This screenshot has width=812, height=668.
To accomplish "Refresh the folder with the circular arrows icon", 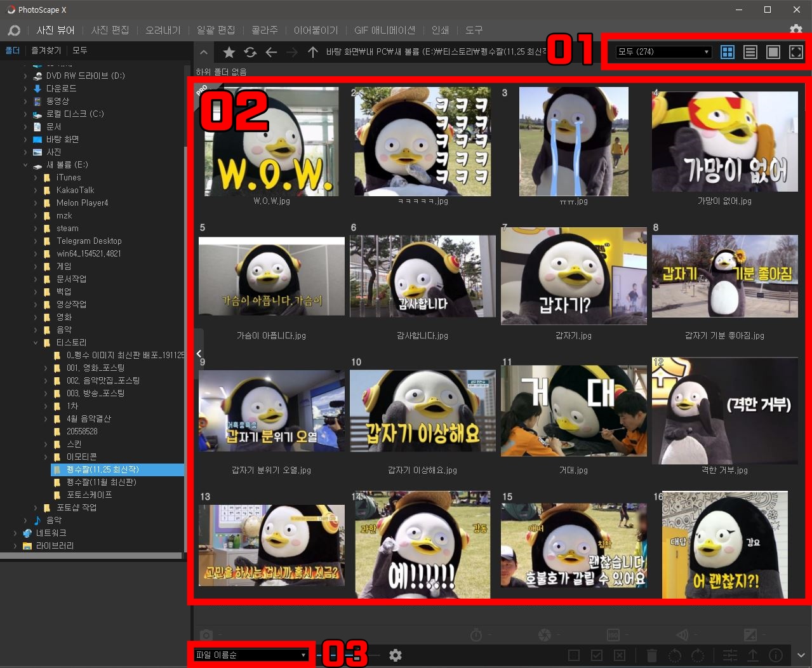I will (250, 52).
